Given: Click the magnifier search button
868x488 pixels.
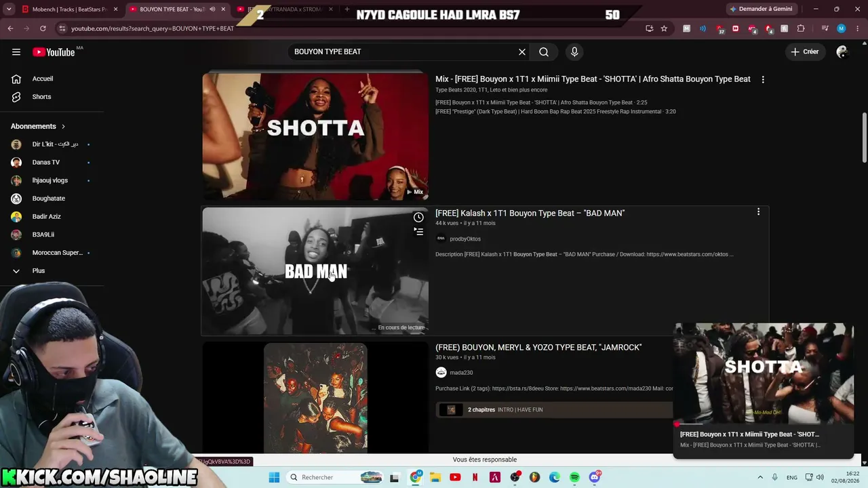Looking at the screenshot, I should click(544, 52).
